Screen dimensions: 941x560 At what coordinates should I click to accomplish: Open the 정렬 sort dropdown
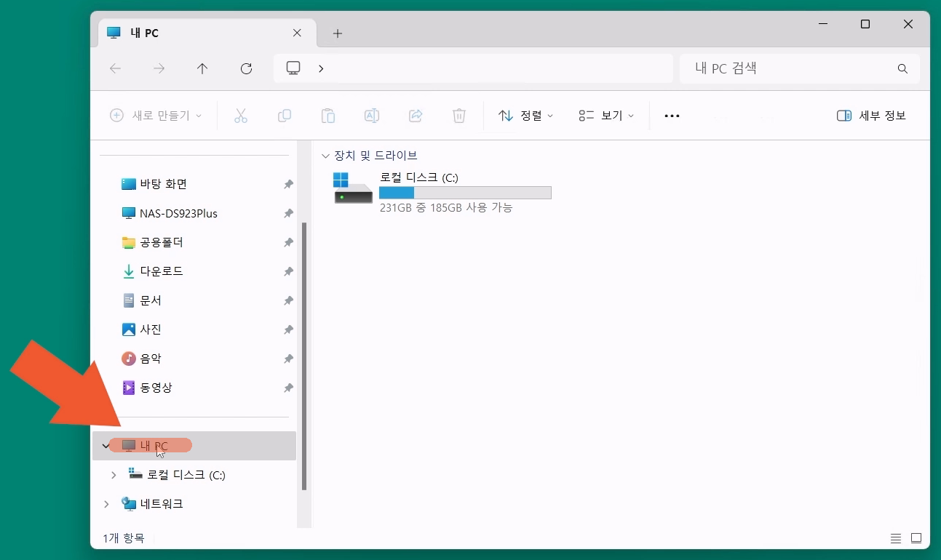click(x=525, y=116)
